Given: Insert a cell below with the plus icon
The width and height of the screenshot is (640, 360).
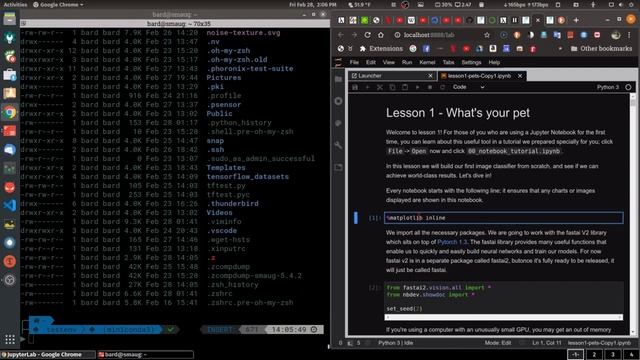Looking at the screenshot, I should tap(367, 87).
